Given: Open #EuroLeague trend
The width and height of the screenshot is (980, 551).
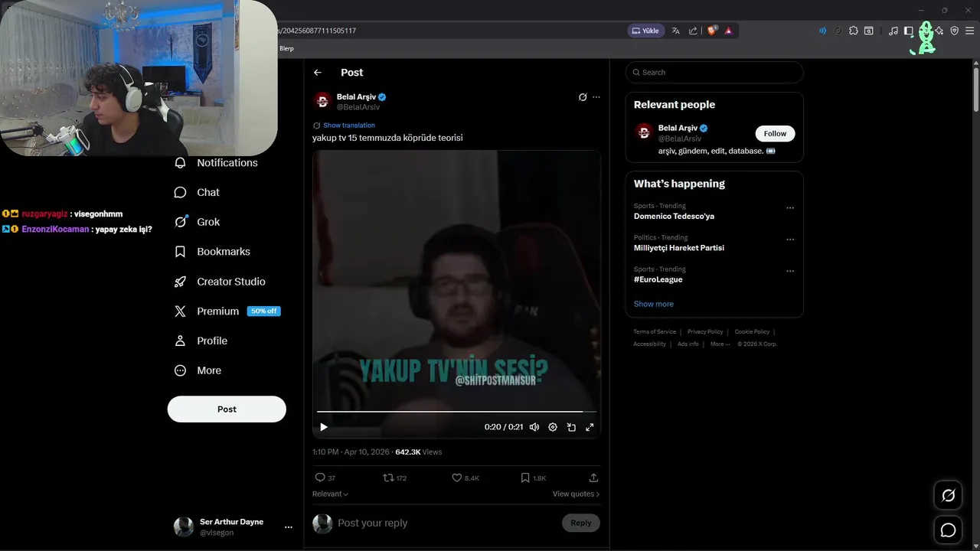Looking at the screenshot, I should [x=658, y=280].
